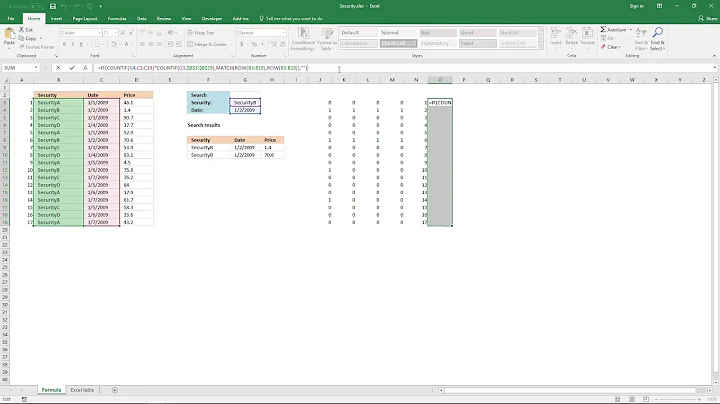Click the zoom slider in status bar
This screenshot has height=404, width=720.
click(x=678, y=399)
